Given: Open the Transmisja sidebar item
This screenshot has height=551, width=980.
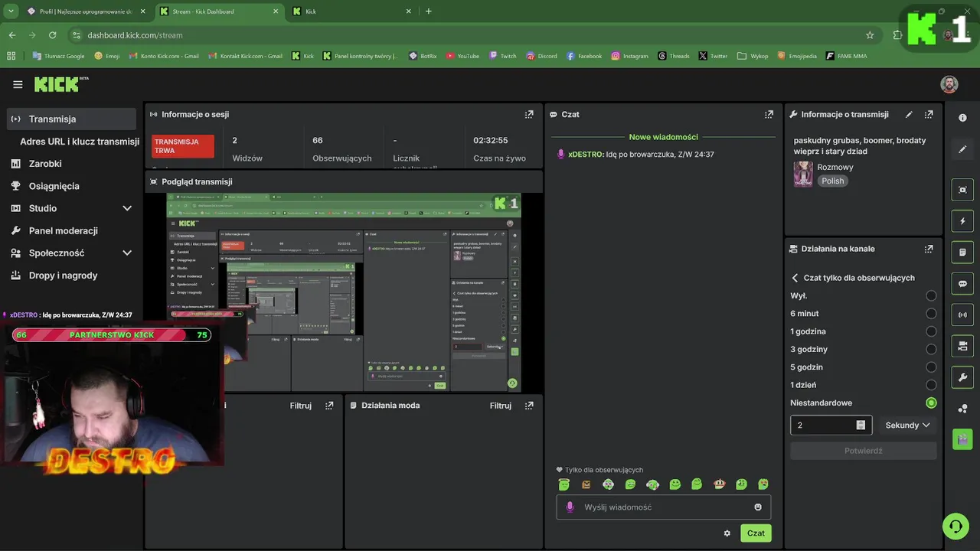Looking at the screenshot, I should point(72,119).
